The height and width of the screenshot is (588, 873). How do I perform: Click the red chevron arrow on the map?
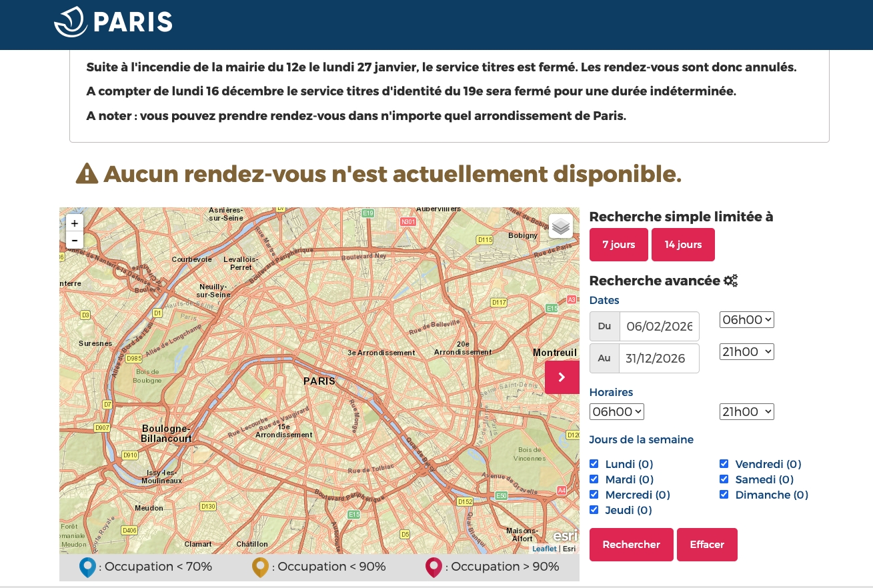coord(562,377)
